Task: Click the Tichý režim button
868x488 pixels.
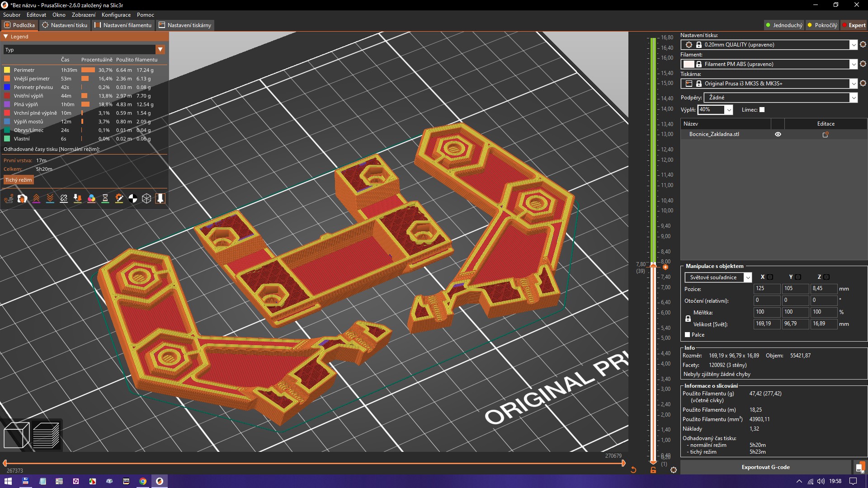Action: 19,180
